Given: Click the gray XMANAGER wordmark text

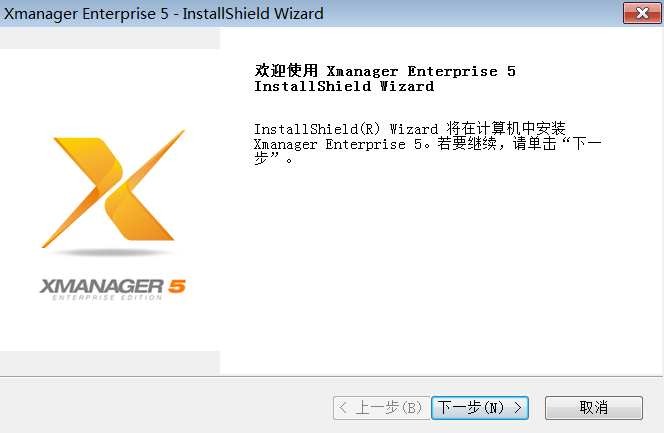Looking at the screenshot, I should (102, 287).
